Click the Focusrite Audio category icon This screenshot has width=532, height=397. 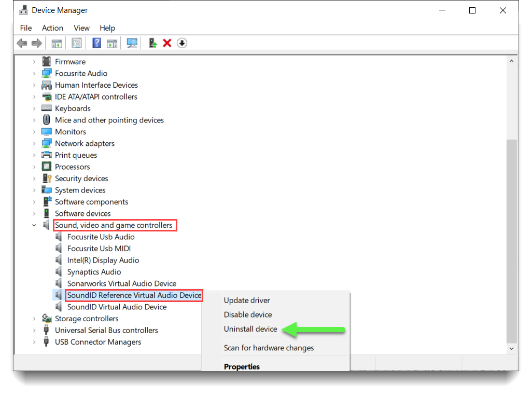click(x=47, y=73)
